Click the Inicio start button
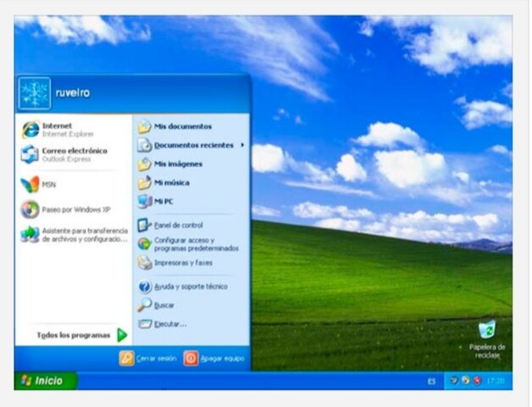The image size is (532, 407). [46, 381]
